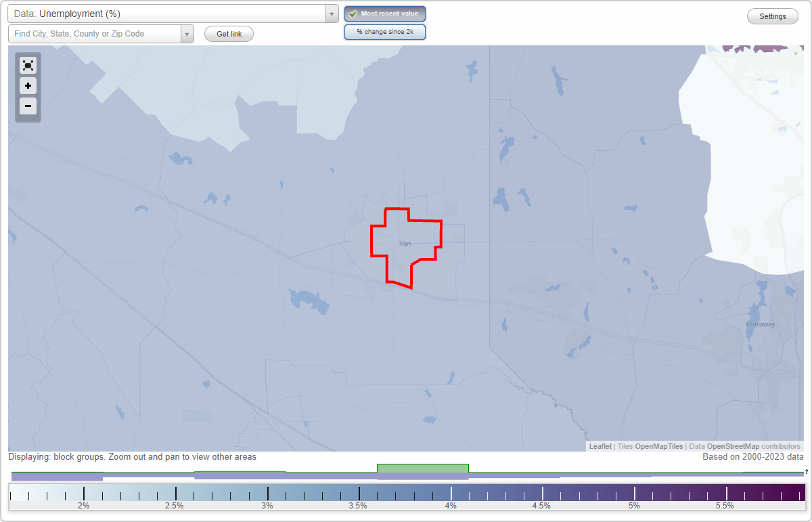Select the red-outlined Van boundary on map

(x=405, y=242)
